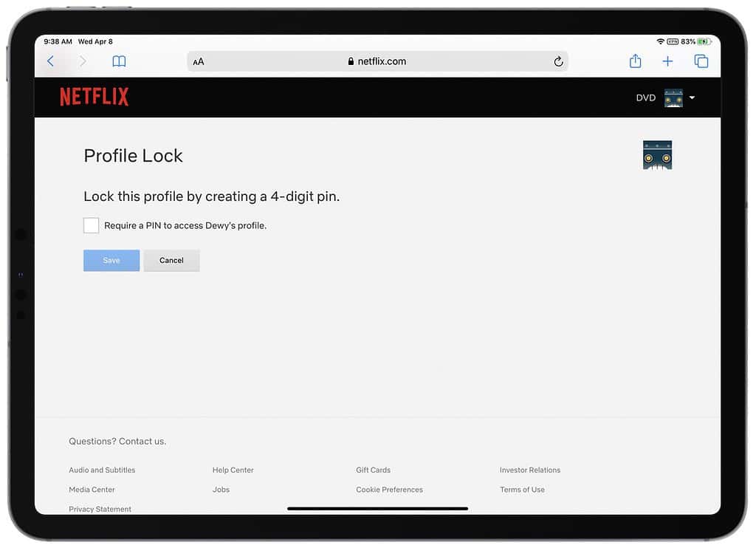Reload the netflix.com page
This screenshot has height=548, width=756.
tap(559, 61)
